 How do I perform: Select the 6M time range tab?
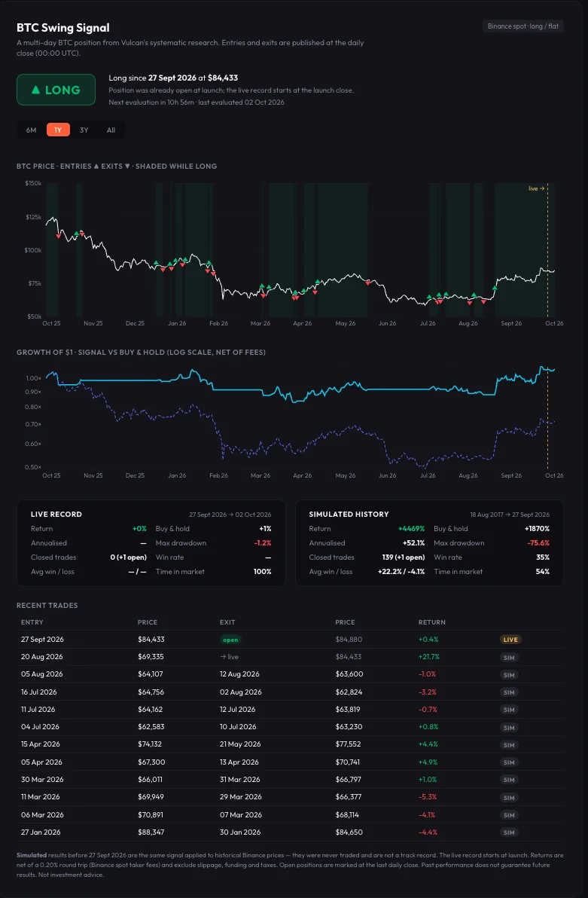(31, 130)
